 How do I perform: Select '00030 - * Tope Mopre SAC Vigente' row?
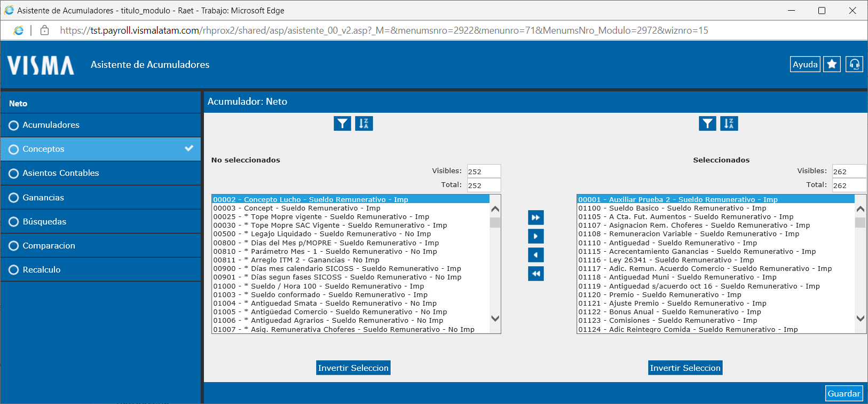pos(351,225)
